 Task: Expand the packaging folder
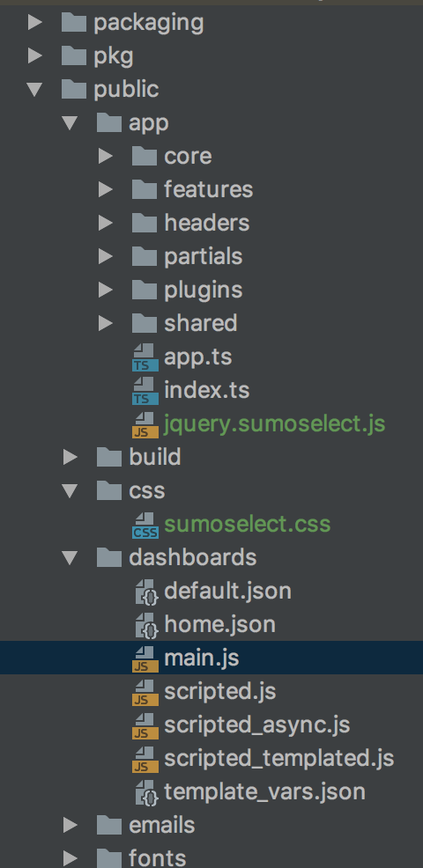pyautogui.click(x=35, y=23)
